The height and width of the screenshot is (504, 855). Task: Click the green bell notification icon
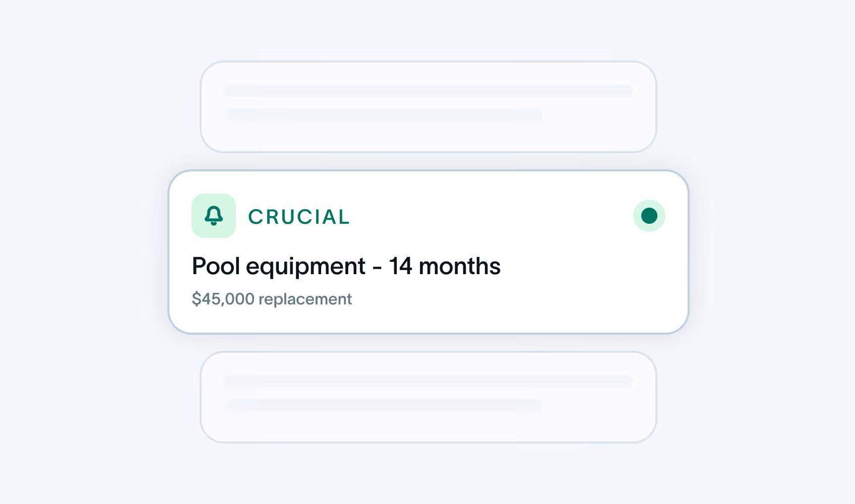click(214, 216)
